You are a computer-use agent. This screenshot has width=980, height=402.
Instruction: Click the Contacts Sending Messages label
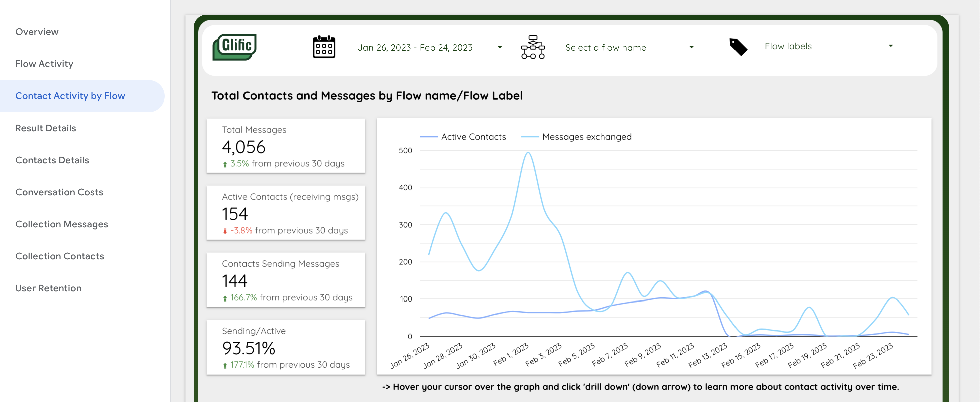coord(281,263)
